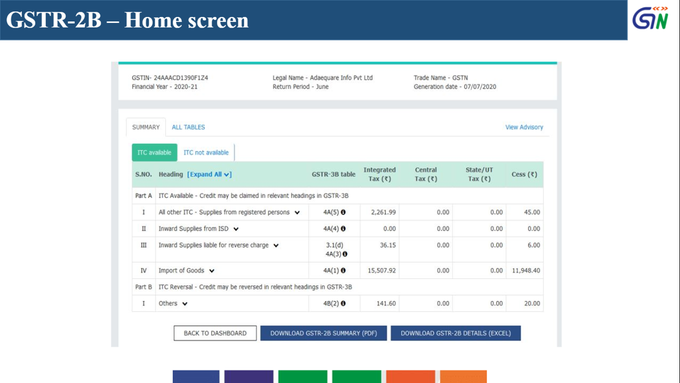Expand Inward Supplies from ISD row

click(x=236, y=229)
